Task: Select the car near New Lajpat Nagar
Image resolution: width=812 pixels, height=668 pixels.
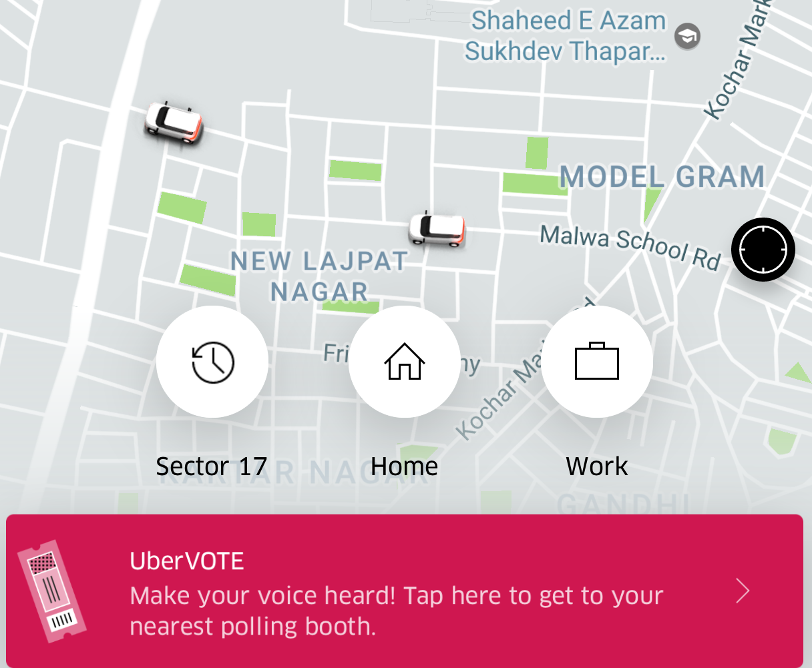Action: pyautogui.click(x=437, y=230)
